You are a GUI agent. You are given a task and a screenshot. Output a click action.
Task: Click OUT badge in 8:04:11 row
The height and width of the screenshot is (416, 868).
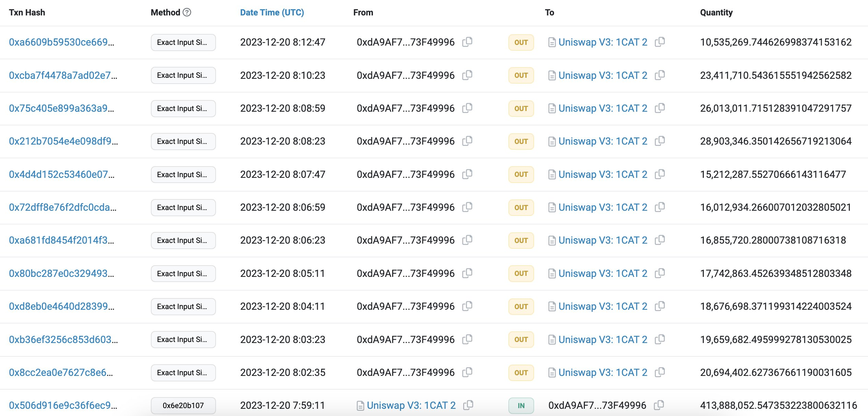point(521,306)
